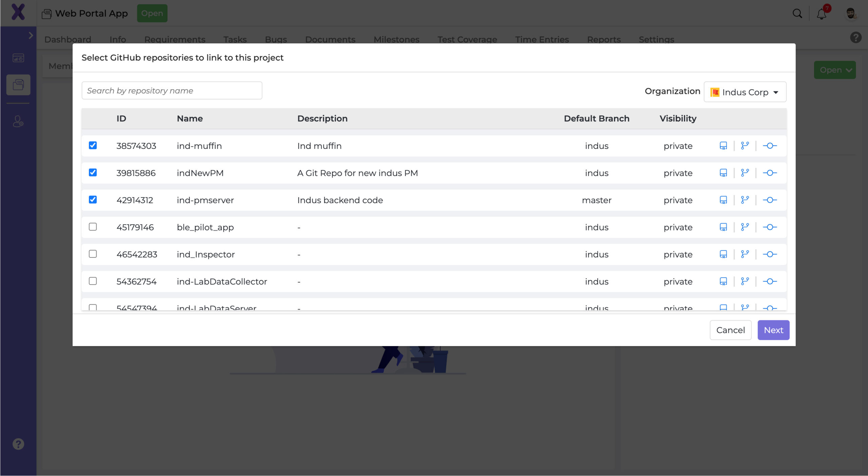Click the Cancel button
Viewport: 868px width, 476px height.
(x=730, y=330)
